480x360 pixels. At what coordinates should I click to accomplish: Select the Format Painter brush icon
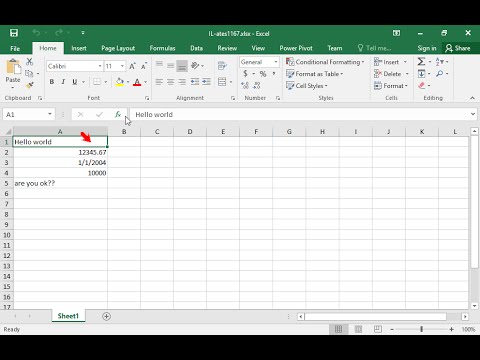(x=30, y=85)
